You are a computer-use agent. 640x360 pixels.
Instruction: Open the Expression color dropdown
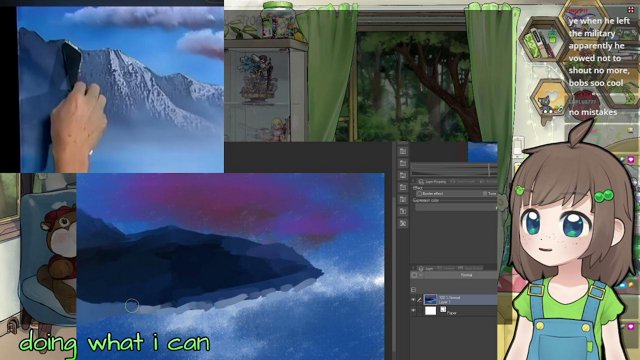pyautogui.click(x=455, y=207)
